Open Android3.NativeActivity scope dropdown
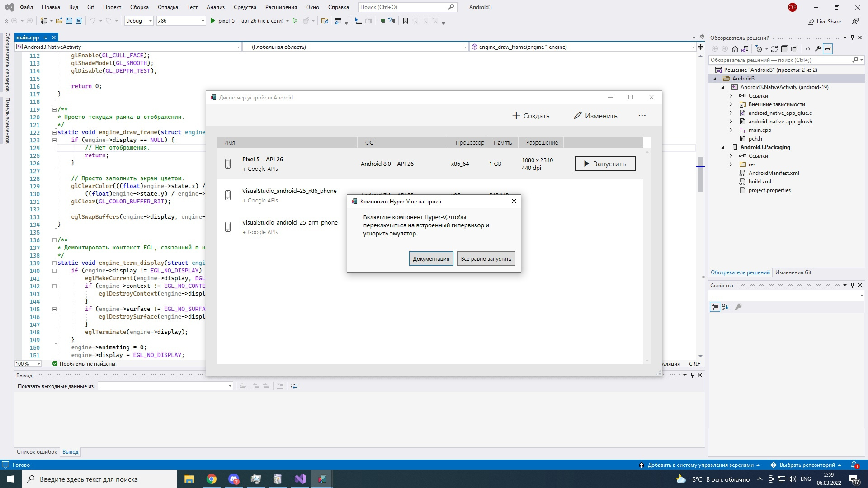This screenshot has width=868, height=488. tap(128, 47)
